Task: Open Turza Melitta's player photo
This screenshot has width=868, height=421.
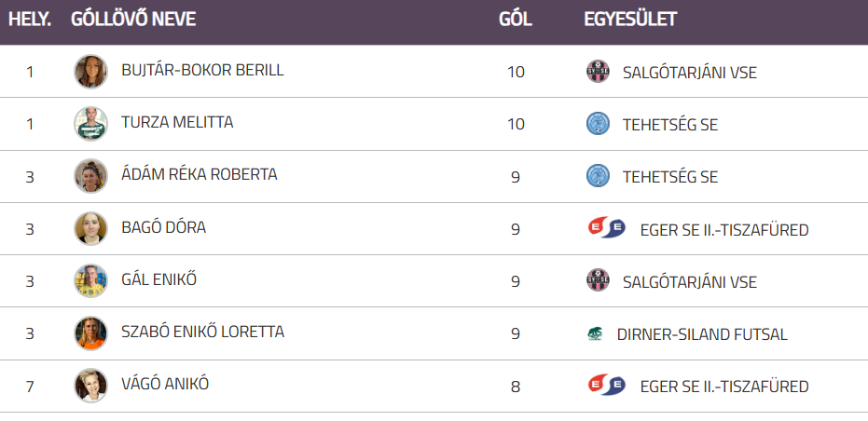Action: pyautogui.click(x=90, y=124)
